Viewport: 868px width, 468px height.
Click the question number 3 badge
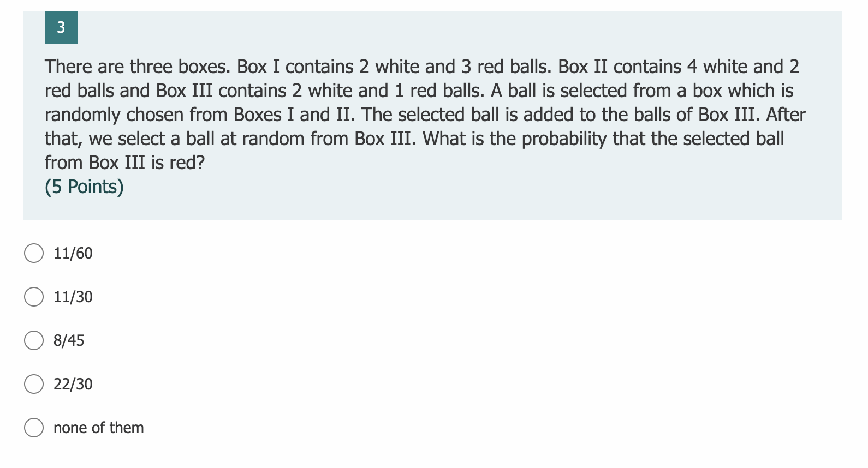(x=61, y=28)
